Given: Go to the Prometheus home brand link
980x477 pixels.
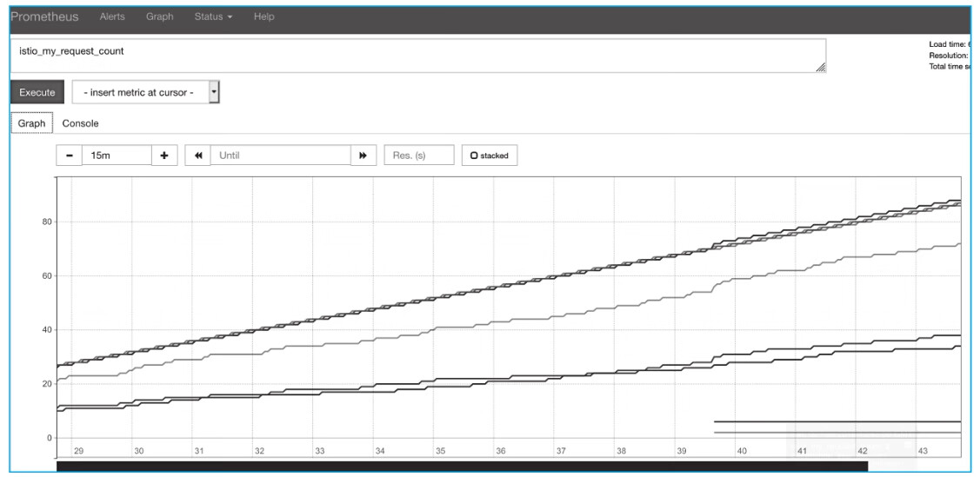Looking at the screenshot, I should (x=44, y=17).
